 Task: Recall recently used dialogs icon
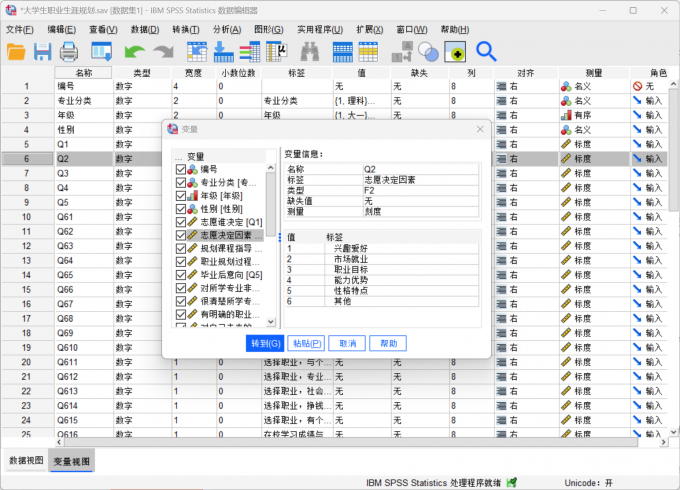click(101, 51)
